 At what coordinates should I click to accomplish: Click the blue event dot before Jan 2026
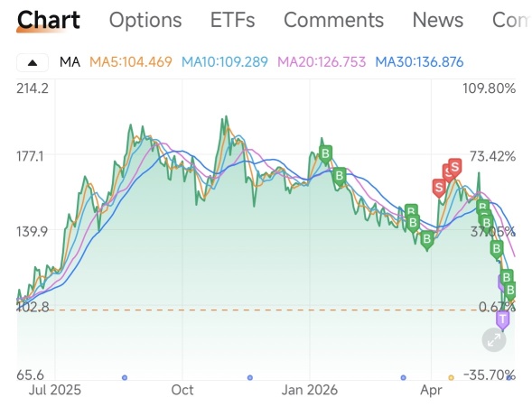[x=250, y=377]
